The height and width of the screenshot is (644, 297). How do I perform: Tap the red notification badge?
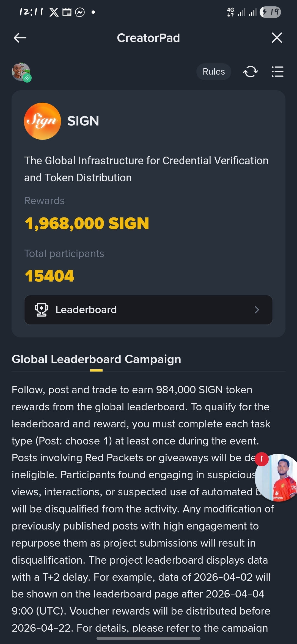tap(262, 459)
